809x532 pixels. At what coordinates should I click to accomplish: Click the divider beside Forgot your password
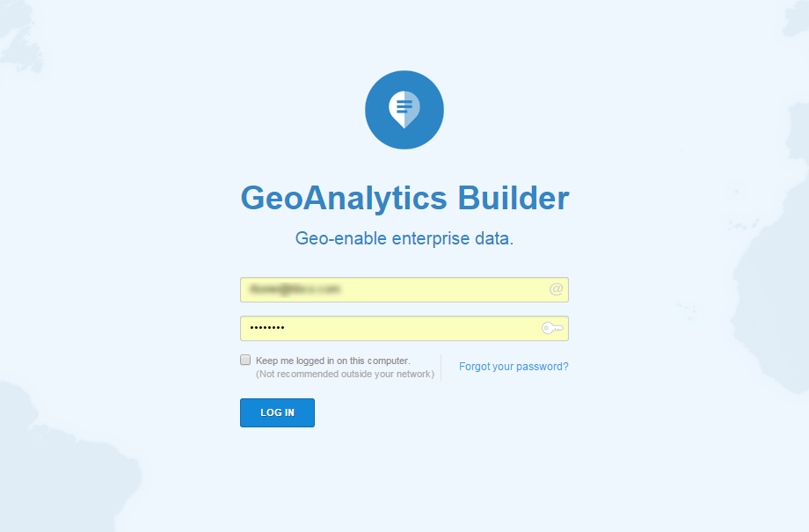(x=441, y=367)
